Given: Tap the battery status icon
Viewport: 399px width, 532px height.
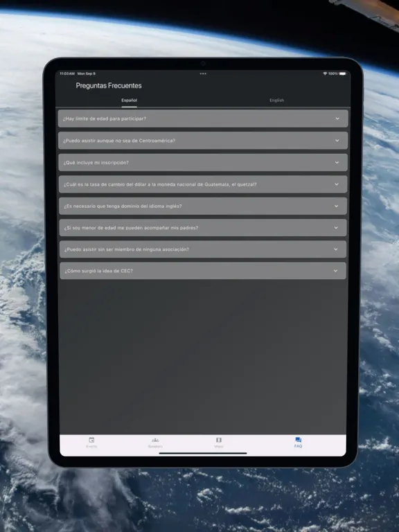Looking at the screenshot, I should pyautogui.click(x=343, y=73).
